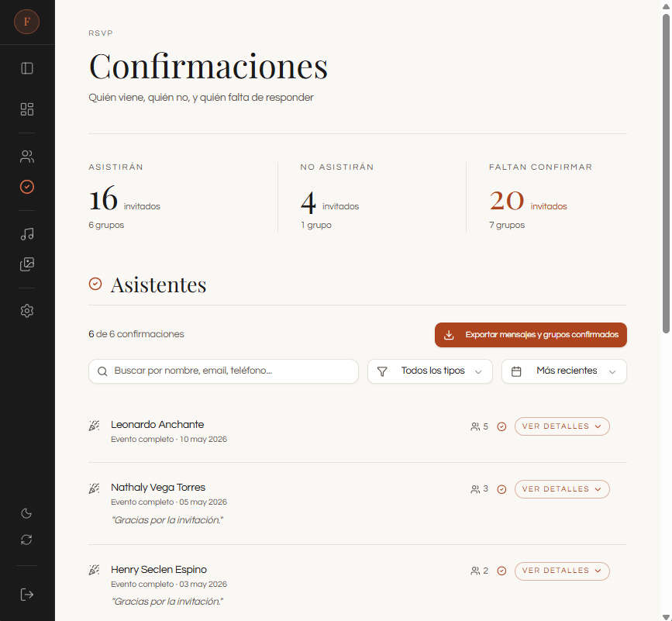This screenshot has height=621, width=672.
Task: Click the vertical scrollbar thumb
Action: point(666,173)
